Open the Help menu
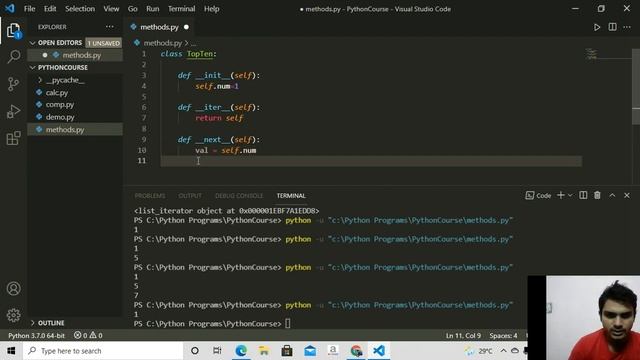Screen dimensions: 640x360 tap(211, 9)
